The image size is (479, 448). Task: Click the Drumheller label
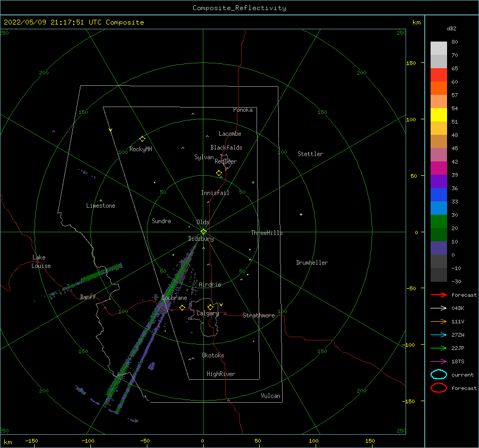[312, 263]
